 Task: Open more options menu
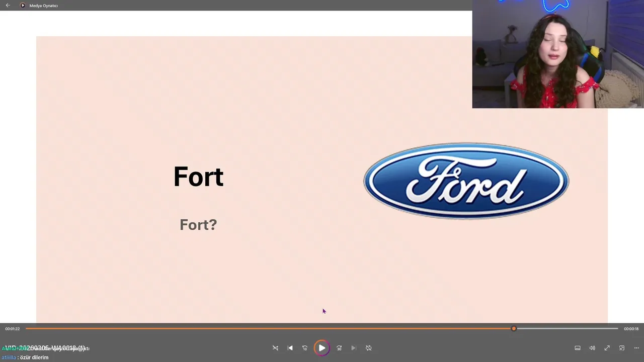pyautogui.click(x=636, y=348)
